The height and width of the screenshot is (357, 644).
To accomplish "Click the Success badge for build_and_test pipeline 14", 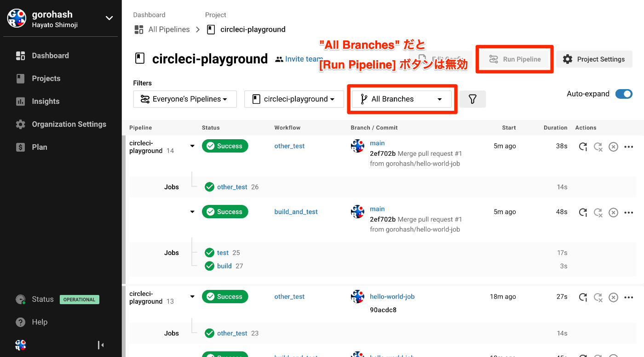I will click(225, 212).
